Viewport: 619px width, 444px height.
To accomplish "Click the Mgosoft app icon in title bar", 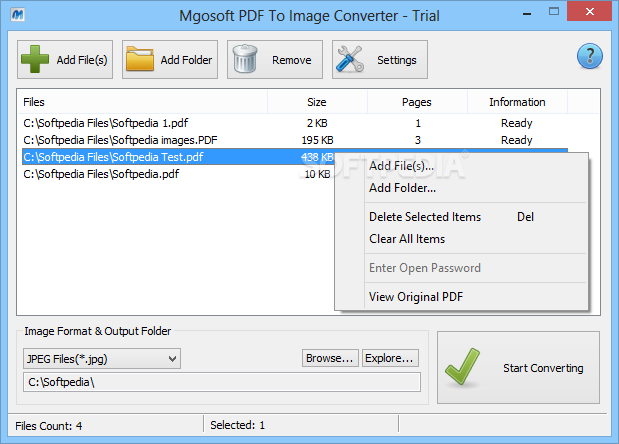I will (x=18, y=15).
